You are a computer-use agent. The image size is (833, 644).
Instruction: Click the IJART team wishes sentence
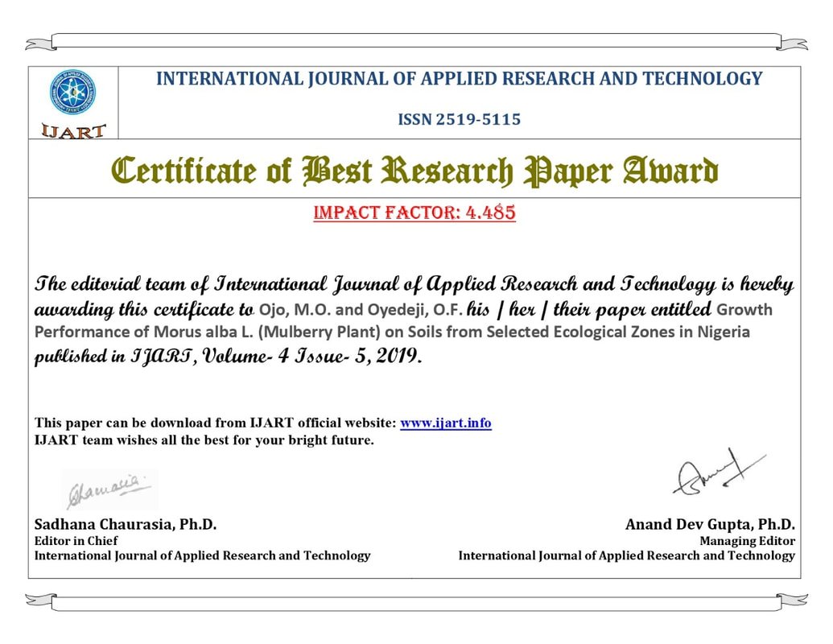[204, 440]
